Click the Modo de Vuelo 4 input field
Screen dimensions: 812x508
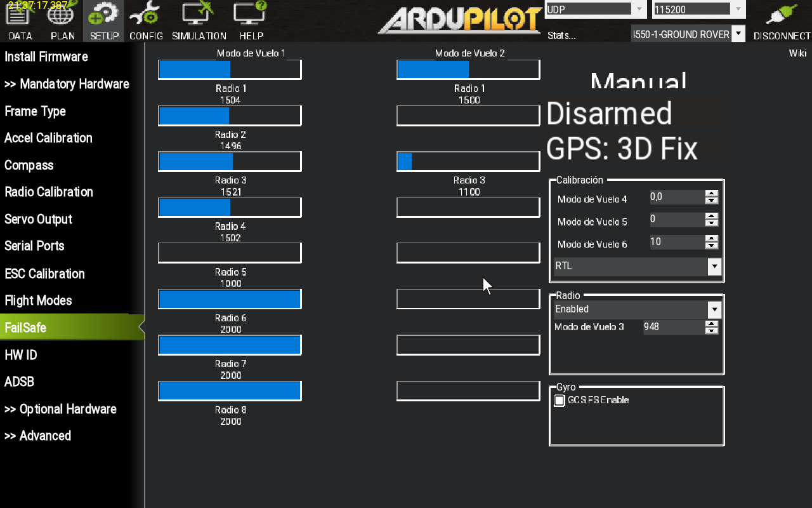coord(676,197)
